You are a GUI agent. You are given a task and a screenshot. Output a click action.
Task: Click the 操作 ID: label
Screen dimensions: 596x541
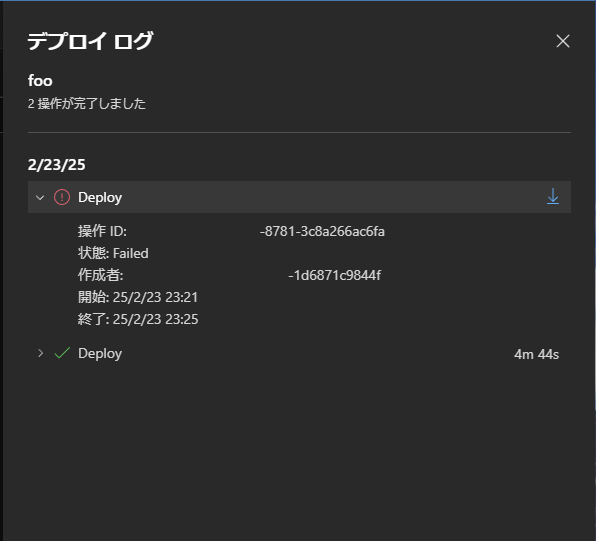pos(102,231)
